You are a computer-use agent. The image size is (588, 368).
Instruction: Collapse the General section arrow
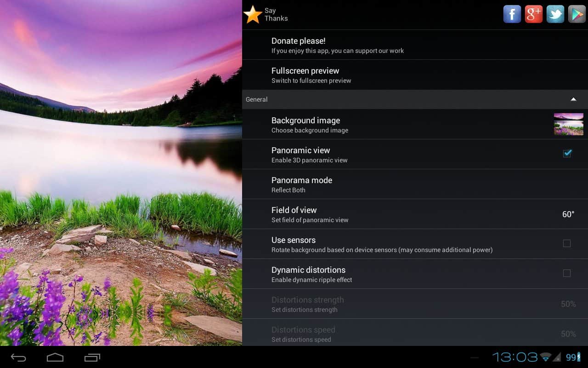pyautogui.click(x=573, y=99)
